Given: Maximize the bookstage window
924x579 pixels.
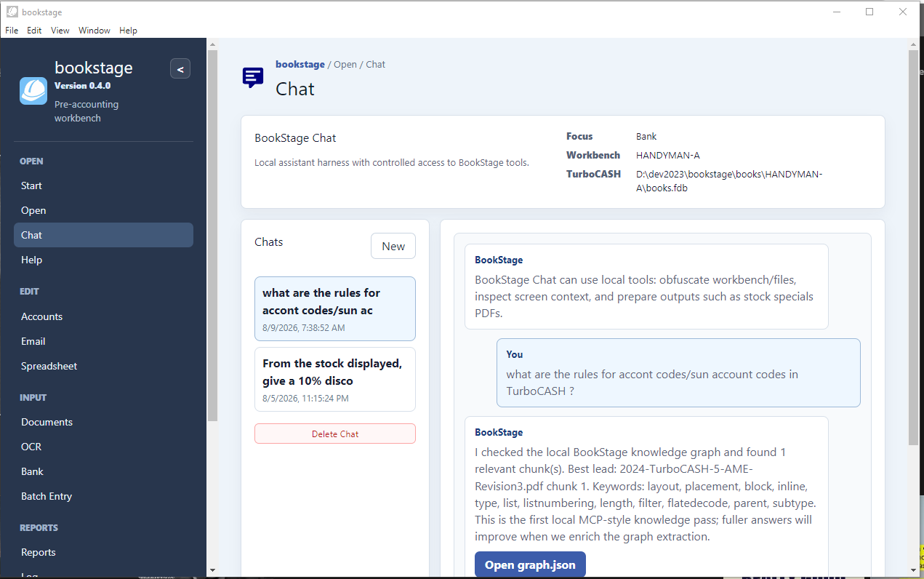Looking at the screenshot, I should (x=869, y=12).
